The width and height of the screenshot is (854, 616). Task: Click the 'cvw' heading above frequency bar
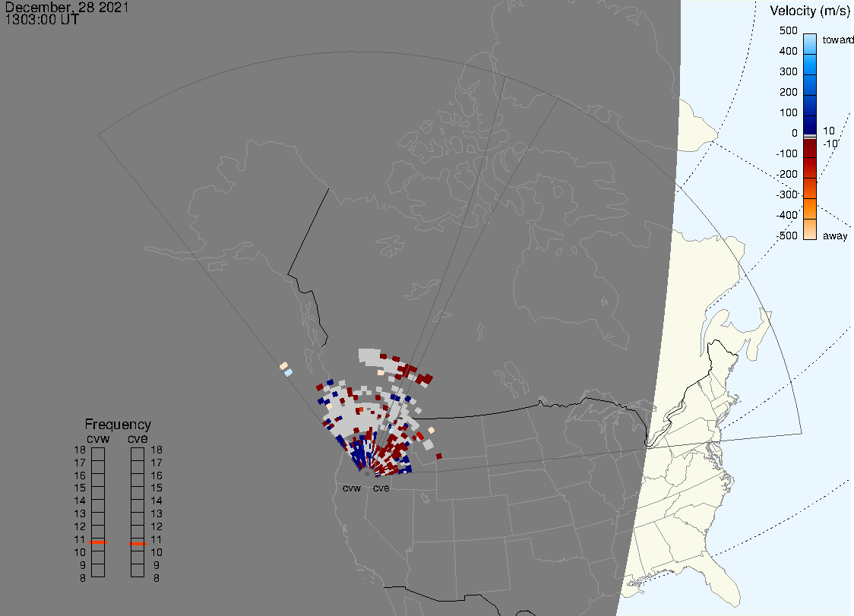[98, 439]
